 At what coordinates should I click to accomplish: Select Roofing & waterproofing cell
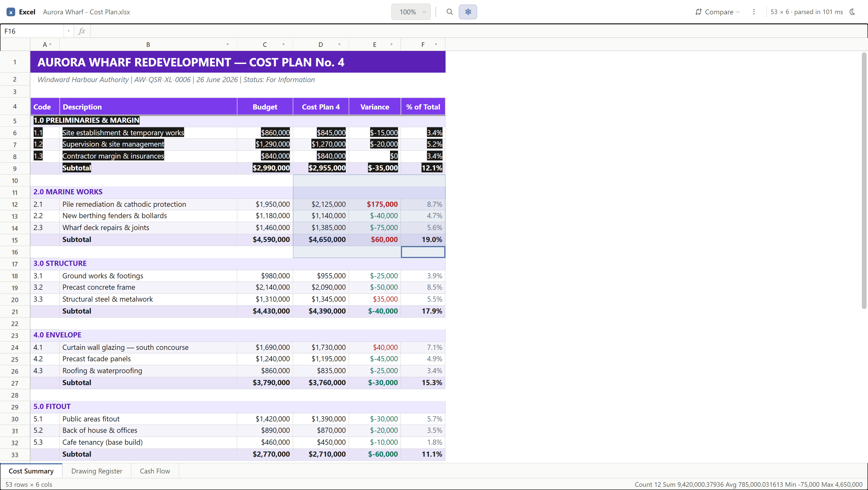click(148, 371)
